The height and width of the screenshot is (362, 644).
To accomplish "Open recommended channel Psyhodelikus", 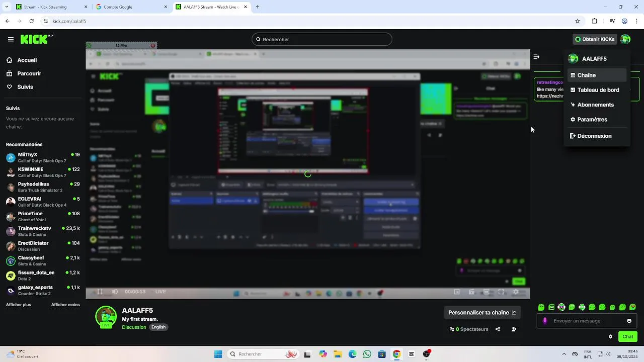I will (43, 187).
